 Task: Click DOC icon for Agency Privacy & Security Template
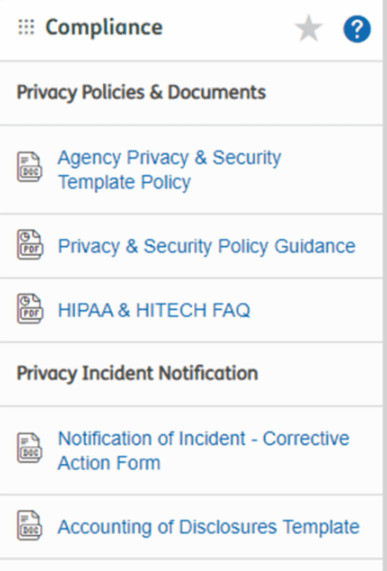pos(30,167)
